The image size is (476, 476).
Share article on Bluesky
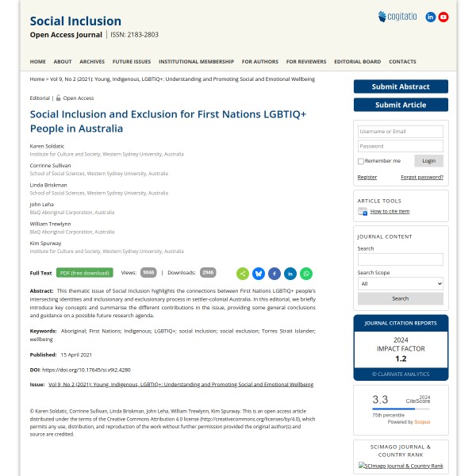[259, 274]
